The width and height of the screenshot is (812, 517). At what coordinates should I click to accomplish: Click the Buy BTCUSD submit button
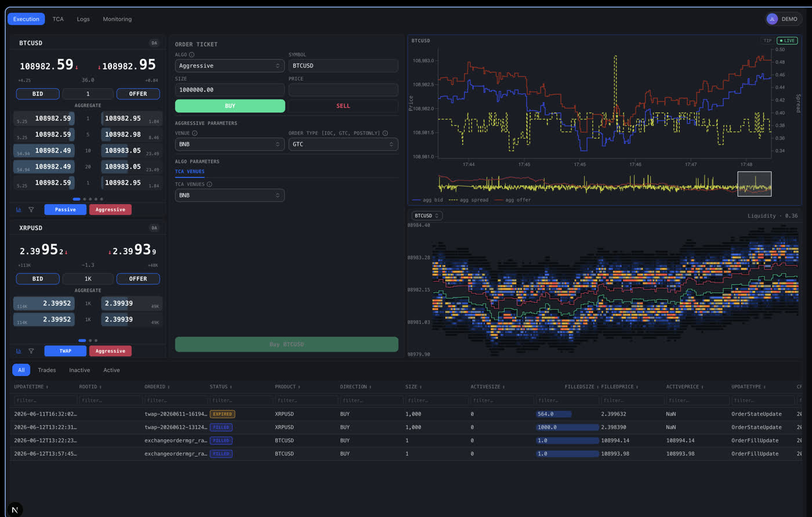(287, 344)
